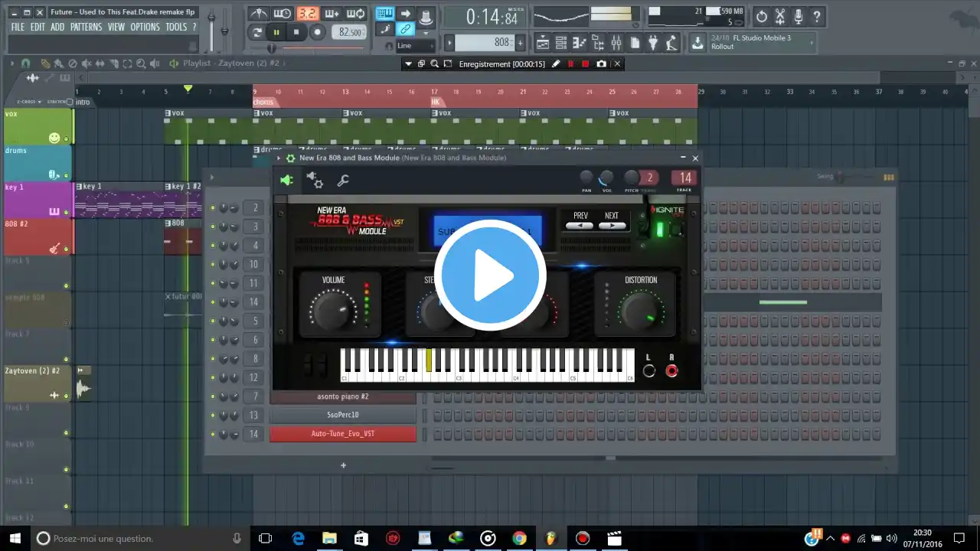Viewport: 980px width, 551px height.
Task: Click the PREV preset button in plugin
Action: pos(580,226)
